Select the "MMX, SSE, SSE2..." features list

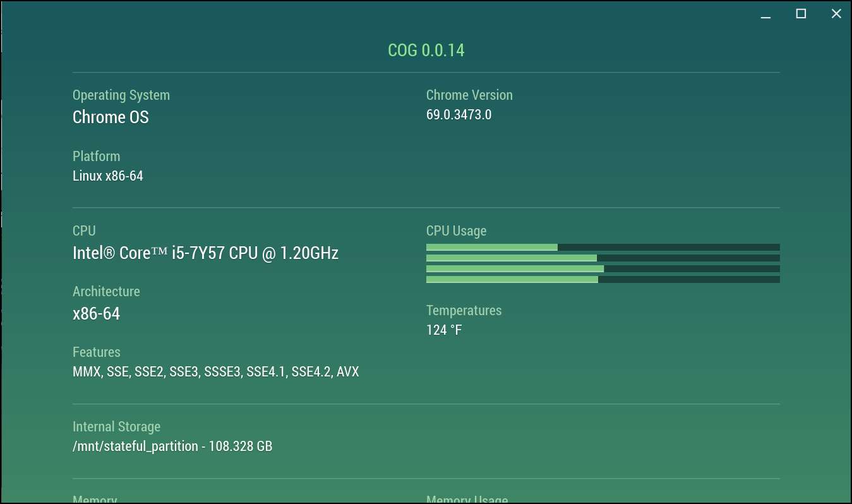point(216,372)
